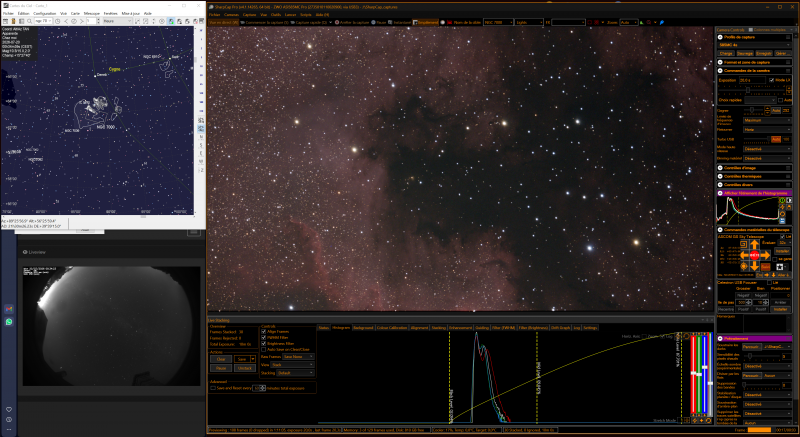Click the Gmail icon in the left sidebar
Screen dimensions: 800x437
9,309
